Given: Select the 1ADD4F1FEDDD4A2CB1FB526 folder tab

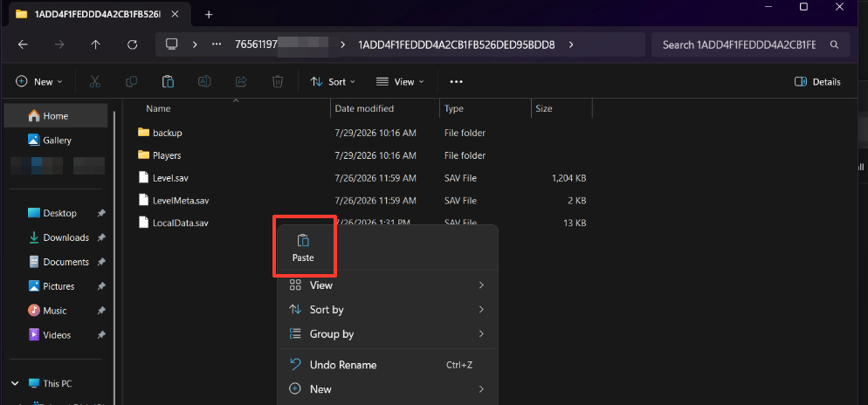Looking at the screenshot, I should point(99,14).
